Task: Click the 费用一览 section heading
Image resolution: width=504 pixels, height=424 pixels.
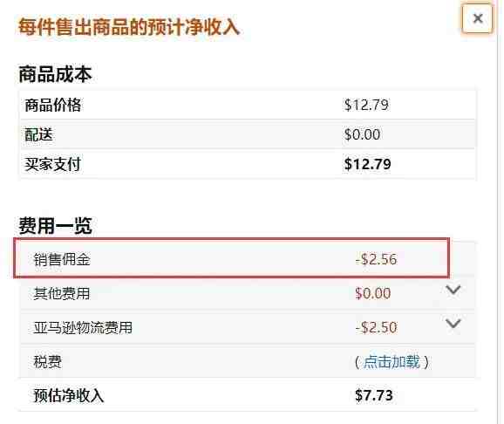Action: coord(55,225)
